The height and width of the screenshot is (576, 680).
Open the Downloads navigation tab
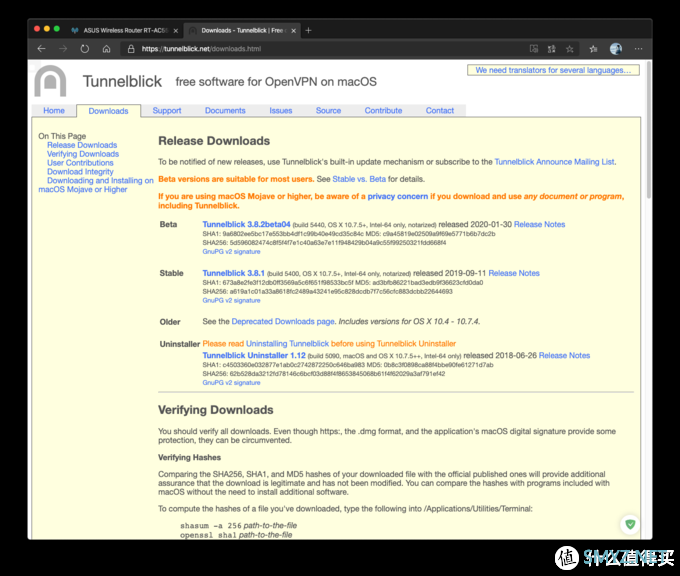click(108, 111)
